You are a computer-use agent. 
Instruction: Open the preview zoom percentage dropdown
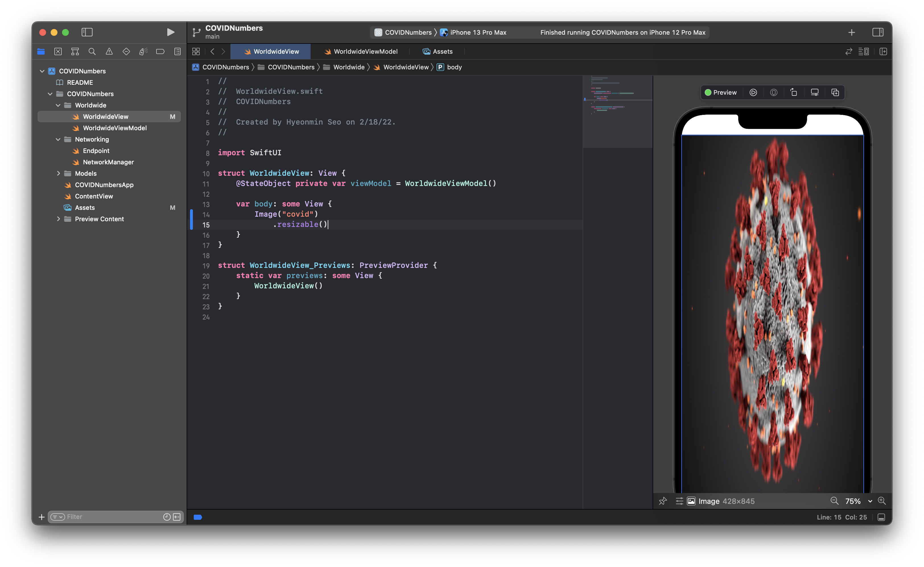(870, 501)
